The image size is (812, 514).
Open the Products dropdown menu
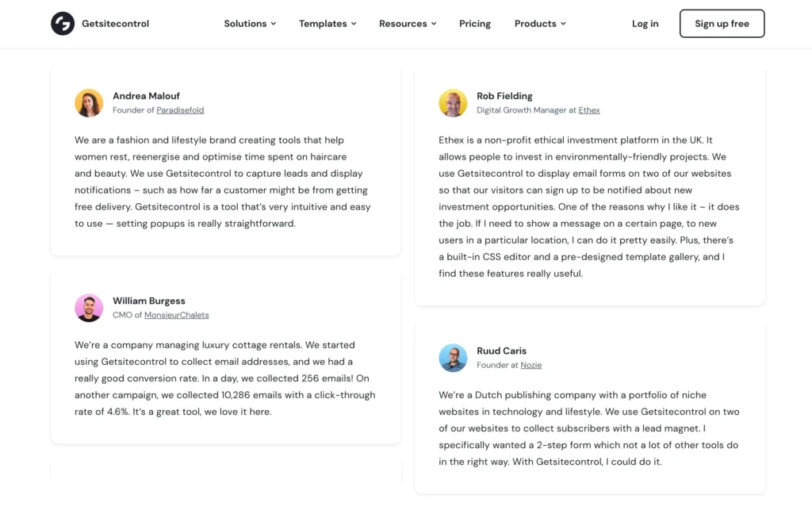click(x=540, y=24)
